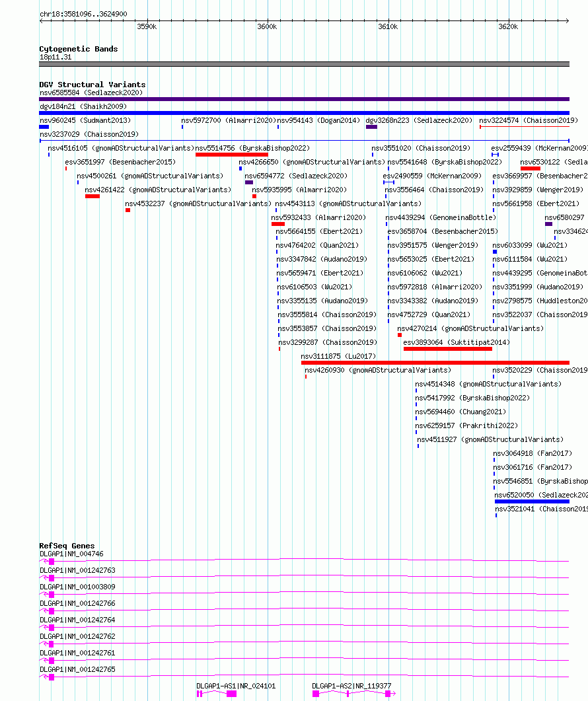Viewport: 588px width, 701px height.
Task: Click nsv5664155 (Ebert2021) label
Action: pos(319,231)
